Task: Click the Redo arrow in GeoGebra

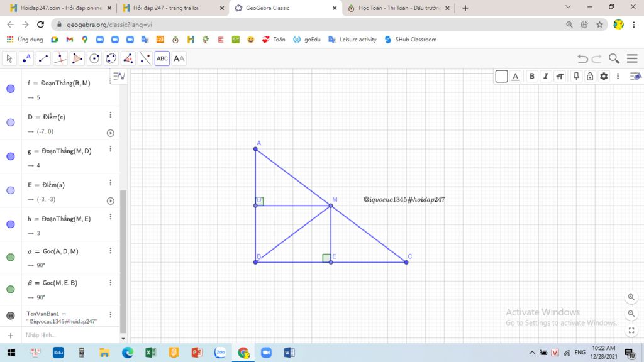Action: tap(597, 58)
